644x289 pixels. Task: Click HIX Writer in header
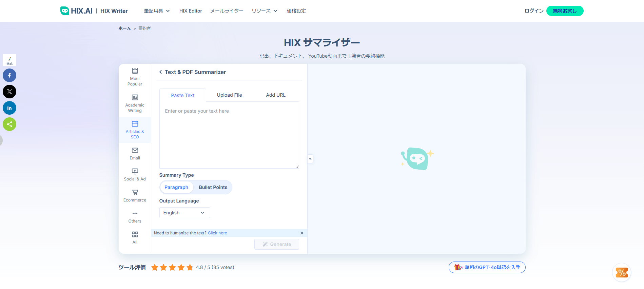pos(114,11)
